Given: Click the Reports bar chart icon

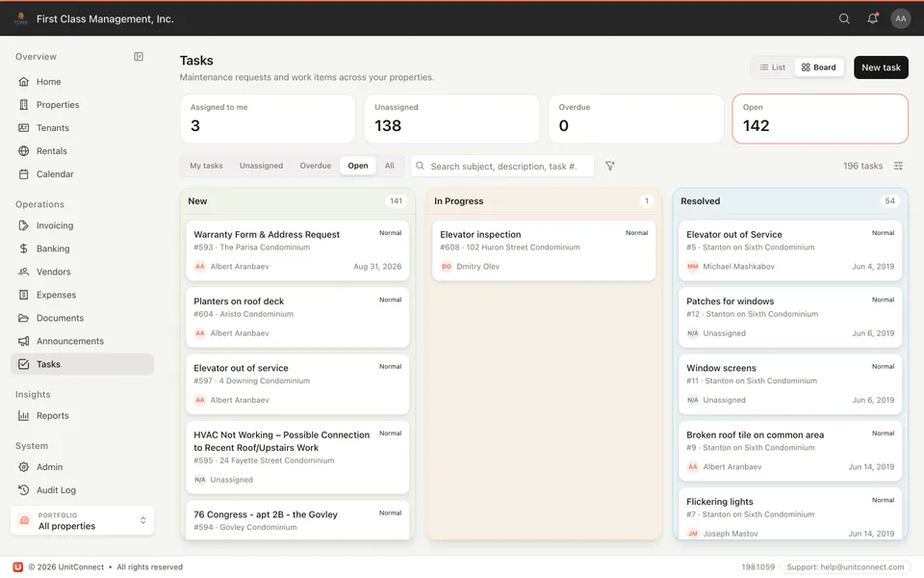Looking at the screenshot, I should 23,416.
